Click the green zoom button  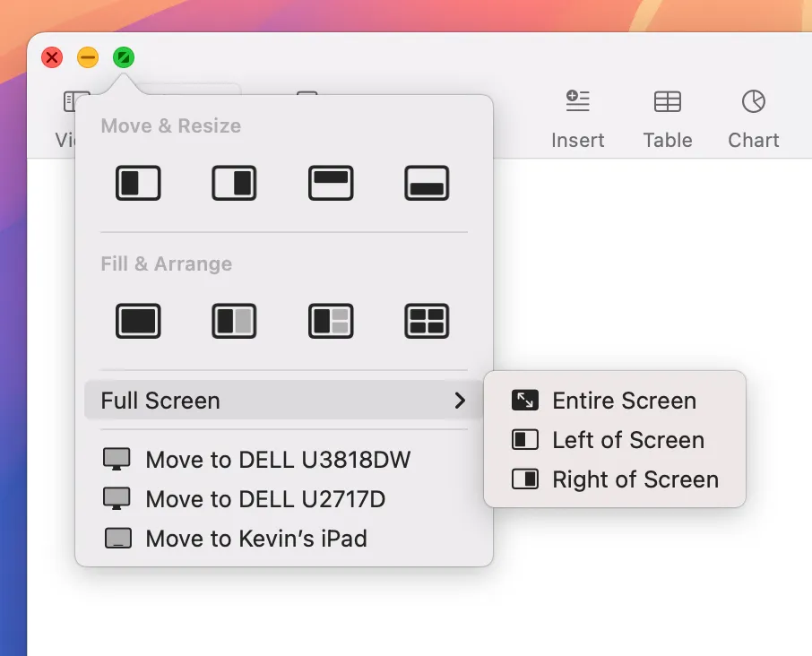point(123,56)
